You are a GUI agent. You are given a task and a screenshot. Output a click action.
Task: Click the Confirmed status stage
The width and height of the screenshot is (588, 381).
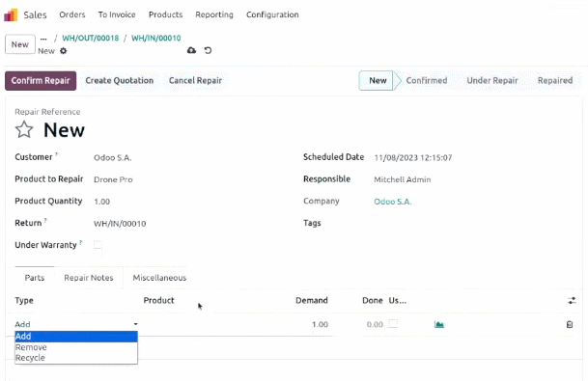(427, 81)
